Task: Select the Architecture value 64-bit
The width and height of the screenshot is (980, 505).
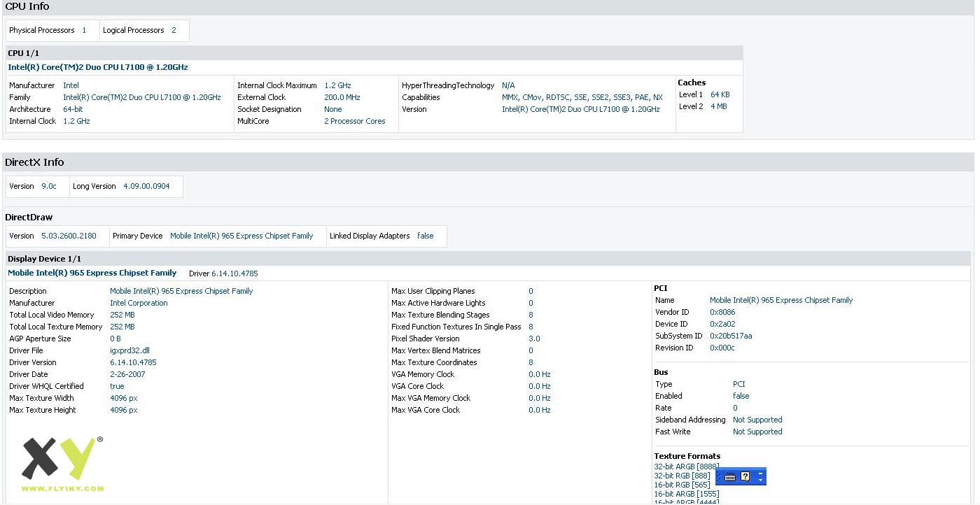Action: pos(73,109)
